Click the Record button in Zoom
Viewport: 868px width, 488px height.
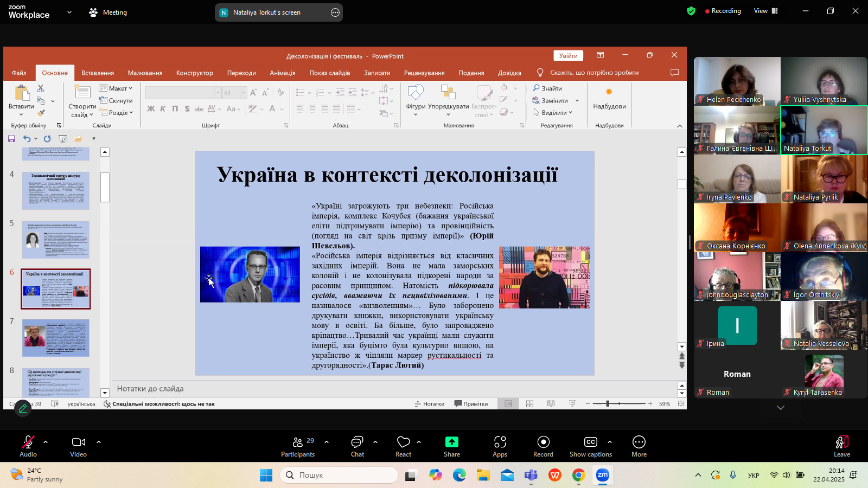coord(543,446)
